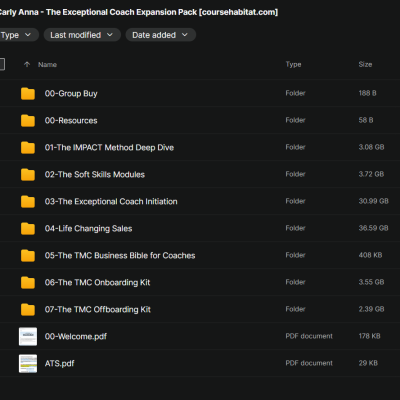Sort by the Size column header
This screenshot has width=400, height=400.
[x=365, y=64]
